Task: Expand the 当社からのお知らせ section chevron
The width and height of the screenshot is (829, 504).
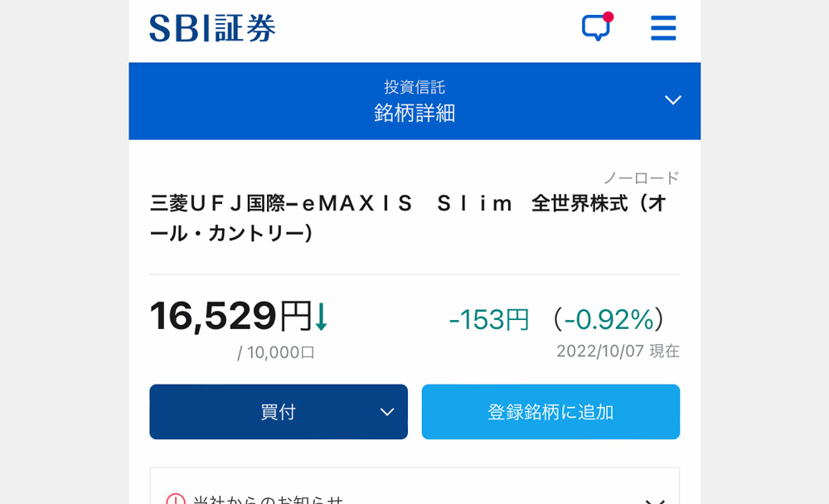Action: (x=655, y=501)
